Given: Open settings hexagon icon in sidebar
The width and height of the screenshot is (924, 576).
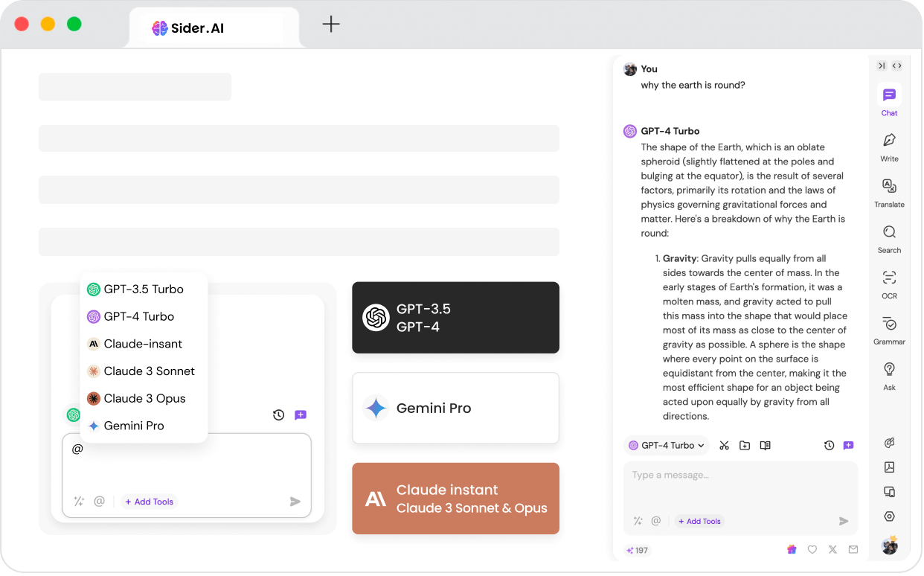Looking at the screenshot, I should point(889,516).
